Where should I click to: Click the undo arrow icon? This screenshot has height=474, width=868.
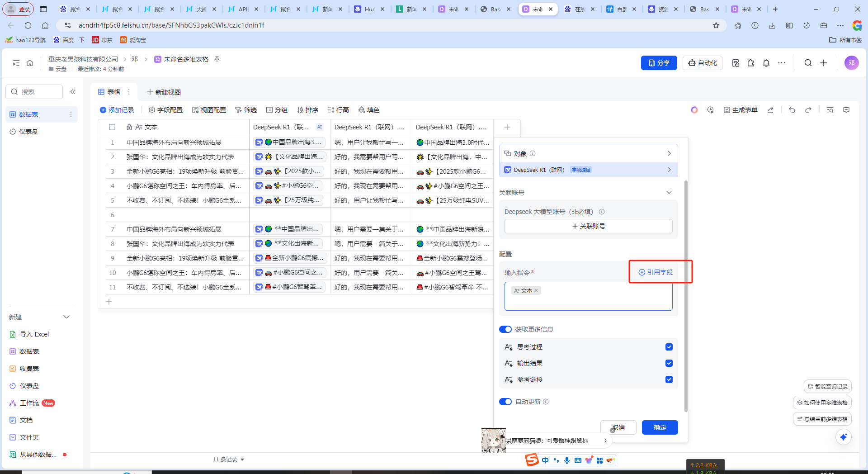point(792,110)
